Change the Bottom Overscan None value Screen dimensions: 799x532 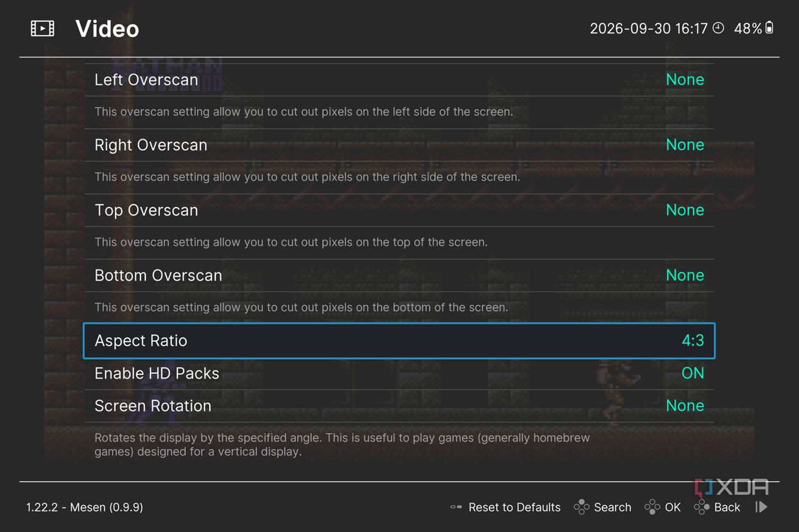pos(685,275)
